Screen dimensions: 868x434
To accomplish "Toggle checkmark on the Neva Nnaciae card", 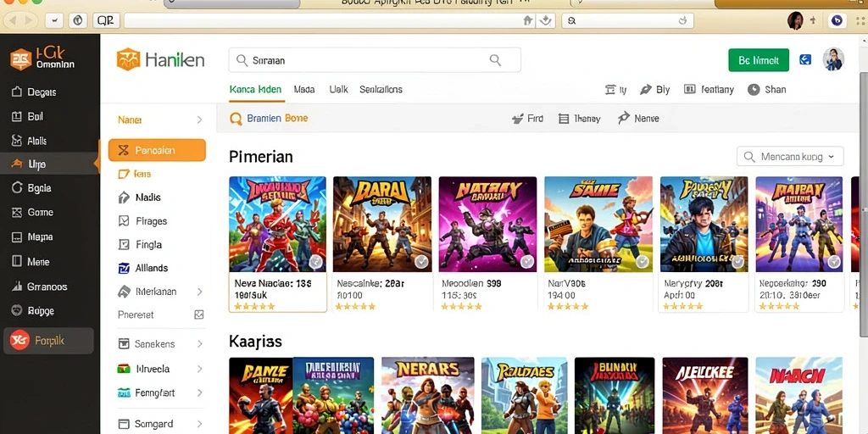I will [x=316, y=262].
